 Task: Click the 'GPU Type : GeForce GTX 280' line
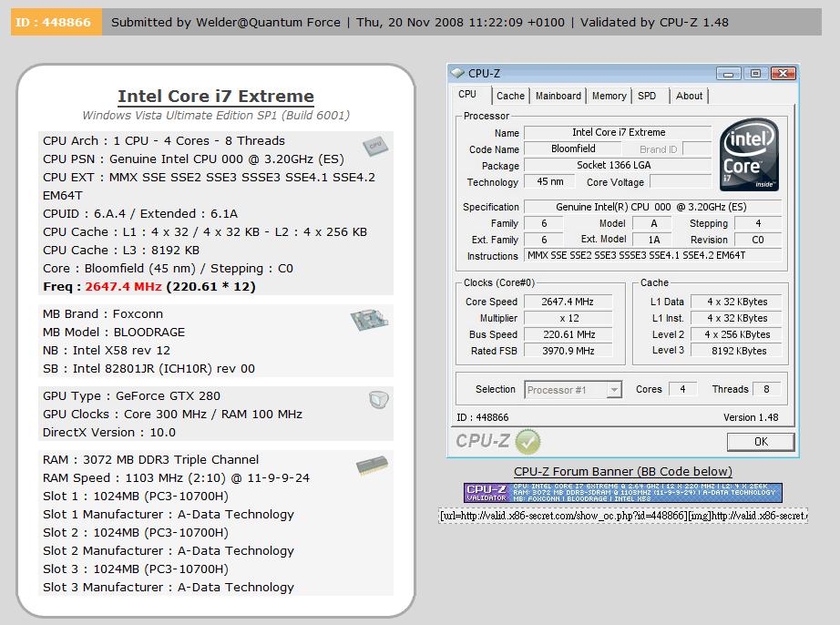point(131,395)
